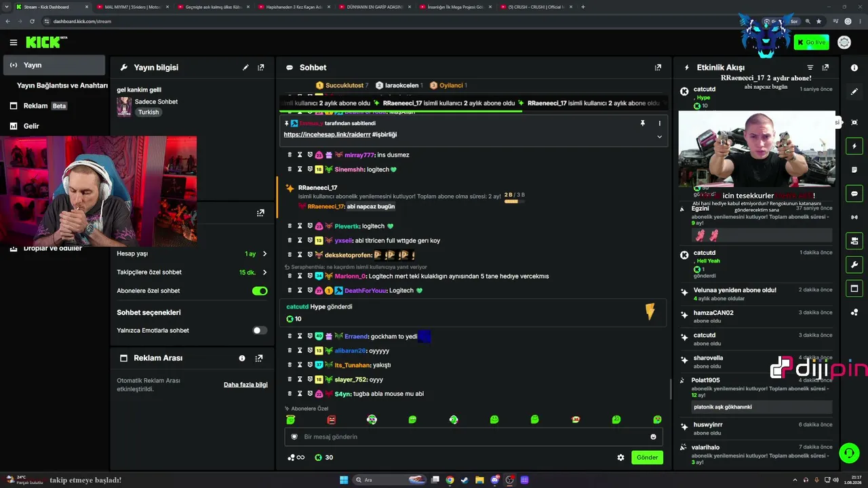Screen dimensions: 868x488
Task: Click the KICK points 30 balance
Action: coord(323,457)
